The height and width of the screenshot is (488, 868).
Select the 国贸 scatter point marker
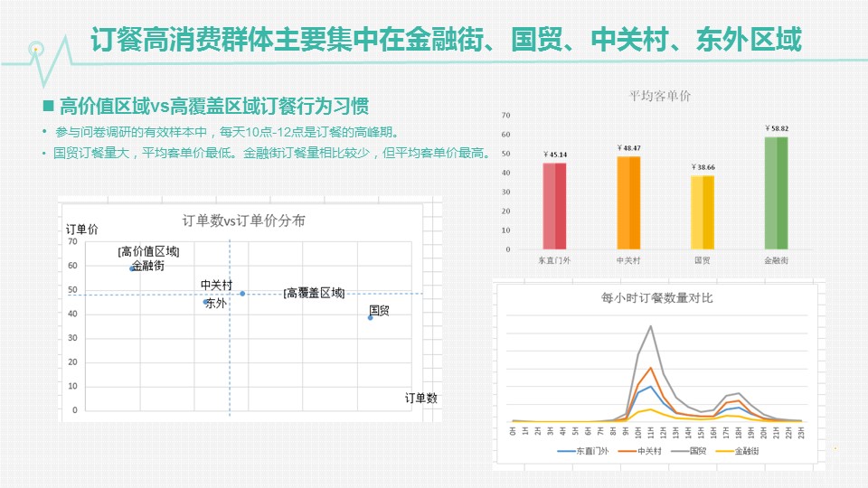click(x=371, y=317)
